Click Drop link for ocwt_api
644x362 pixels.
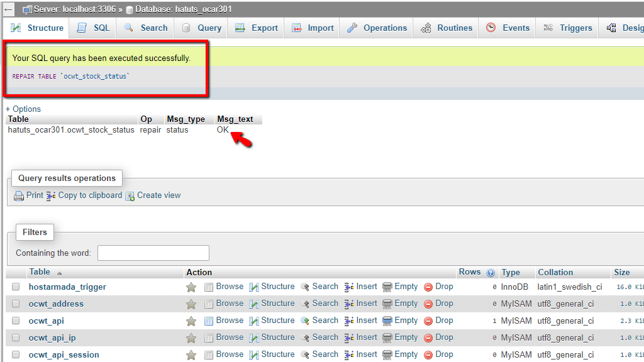[x=444, y=320]
